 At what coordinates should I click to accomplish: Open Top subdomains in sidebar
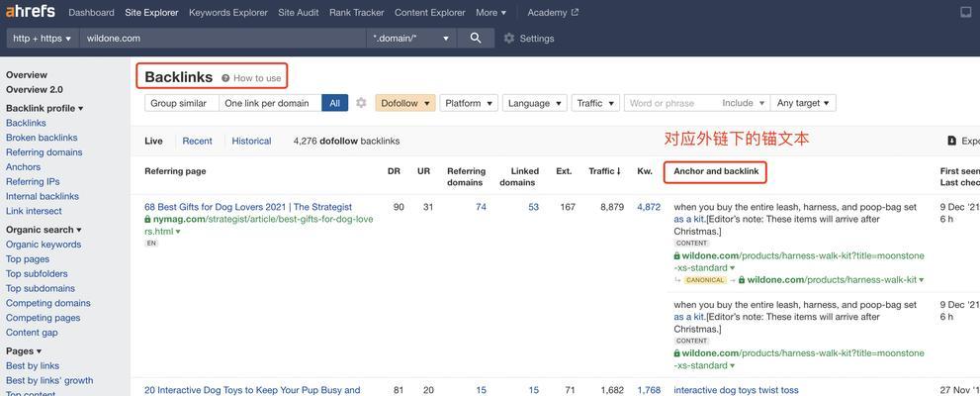(x=41, y=288)
